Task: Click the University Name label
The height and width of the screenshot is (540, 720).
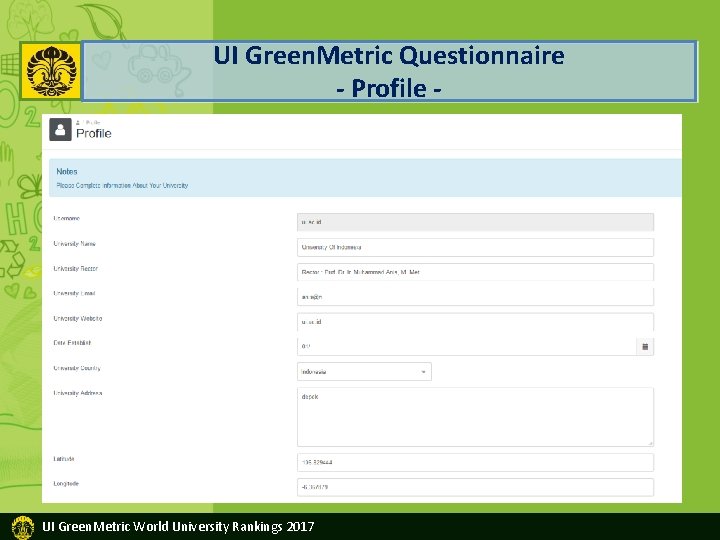Action: pos(74,244)
